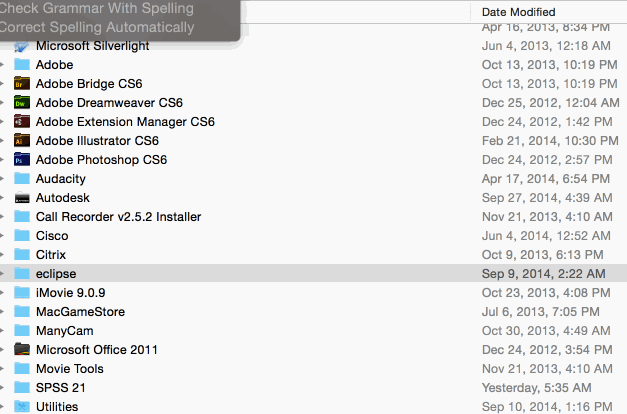The image size is (627, 414).
Task: Select the Utilities folder icon
Action: tap(22, 406)
